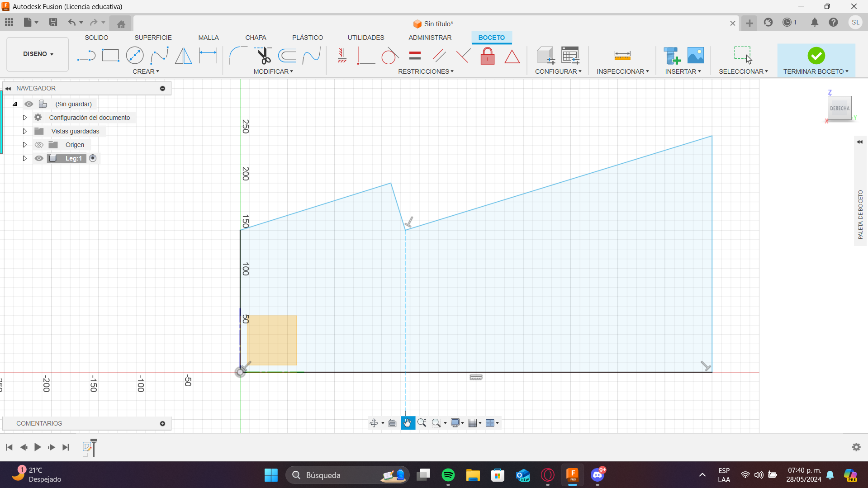Viewport: 868px width, 488px height.
Task: Apply Fix/Unfix lock constraint
Action: [x=488, y=56]
